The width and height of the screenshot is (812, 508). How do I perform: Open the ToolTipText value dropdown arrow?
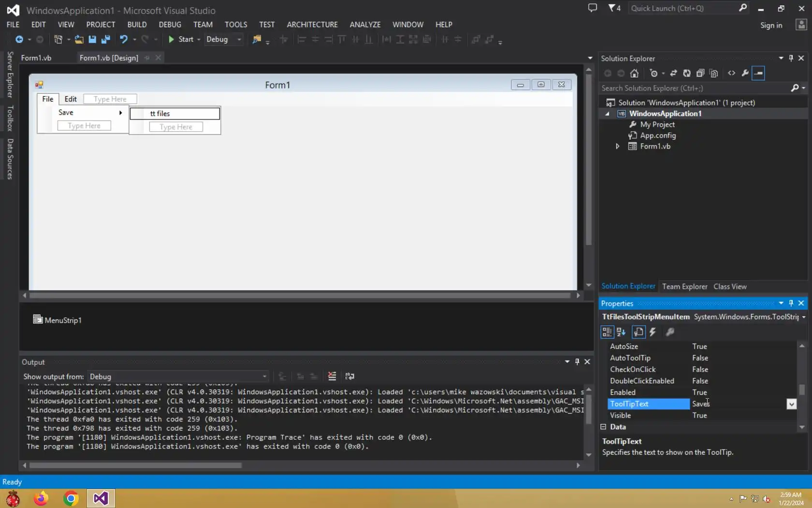coord(791,404)
